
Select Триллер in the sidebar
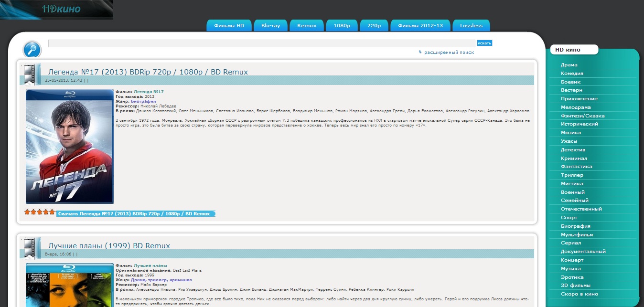point(572,175)
